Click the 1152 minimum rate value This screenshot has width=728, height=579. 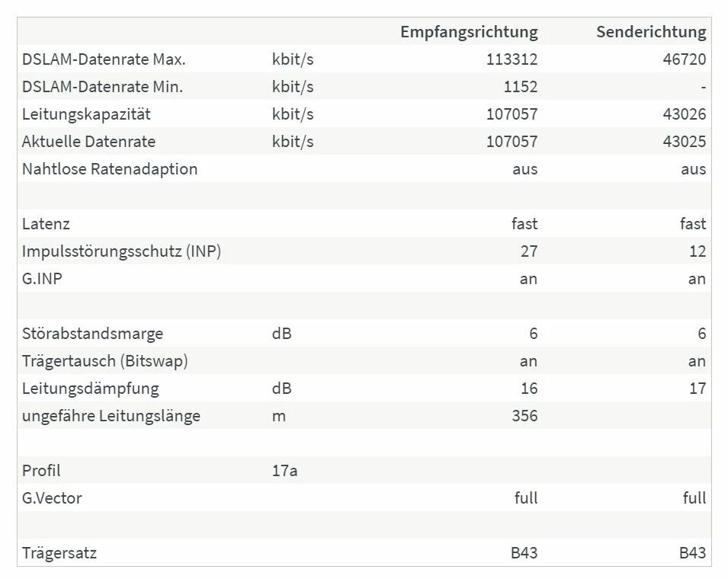tap(521, 87)
